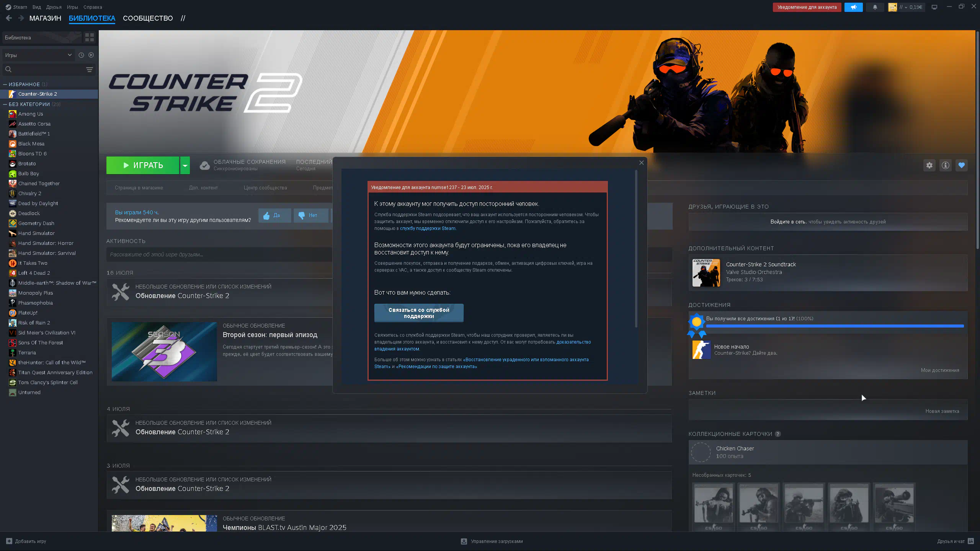Open the notifications bell

[x=875, y=7]
